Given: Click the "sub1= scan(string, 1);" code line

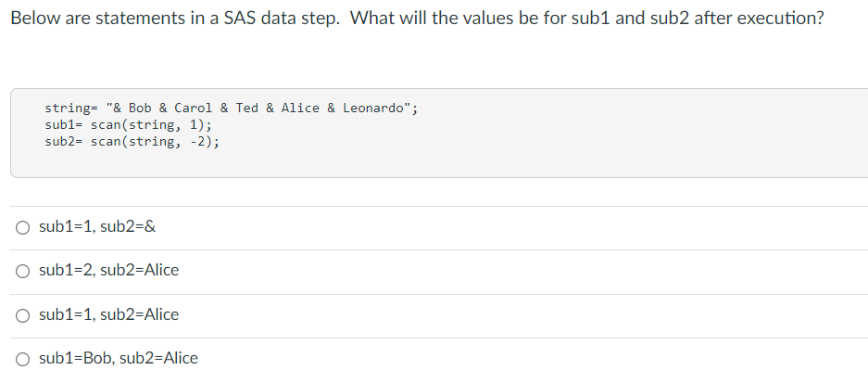Looking at the screenshot, I should point(128,124).
